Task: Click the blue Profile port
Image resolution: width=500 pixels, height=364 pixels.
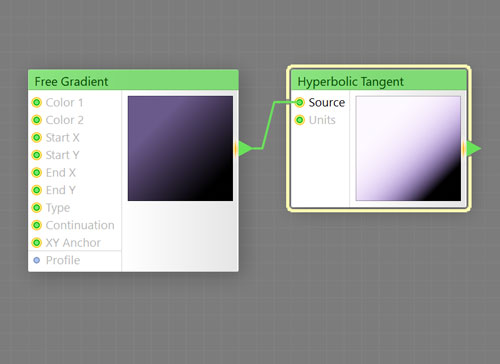Action: 37,260
